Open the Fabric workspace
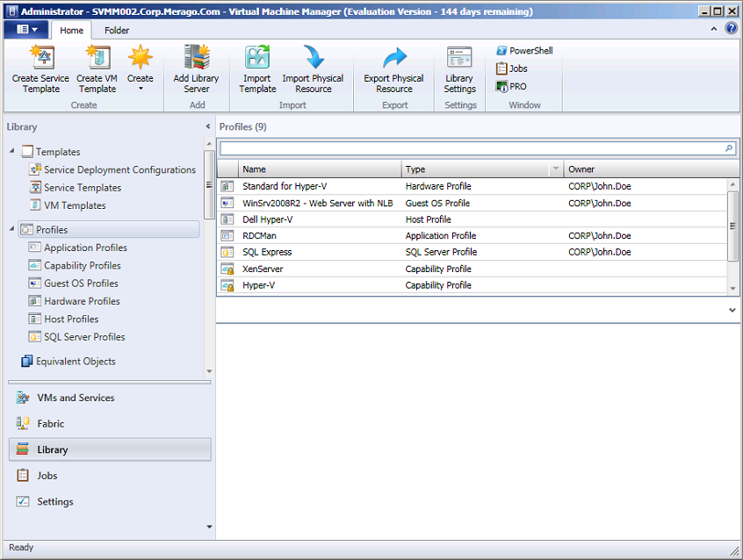This screenshot has width=743, height=560. (x=110, y=424)
